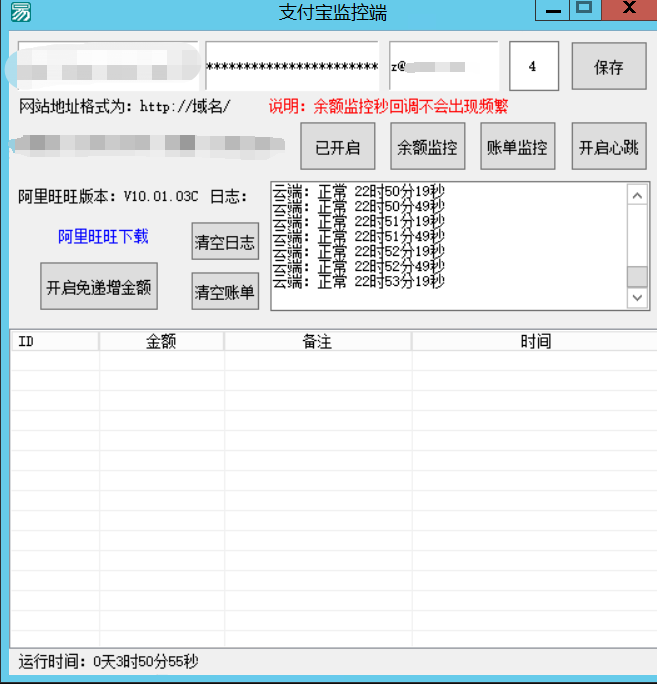
Task: Click the app logo icon in title bar
Action: pos(21,12)
